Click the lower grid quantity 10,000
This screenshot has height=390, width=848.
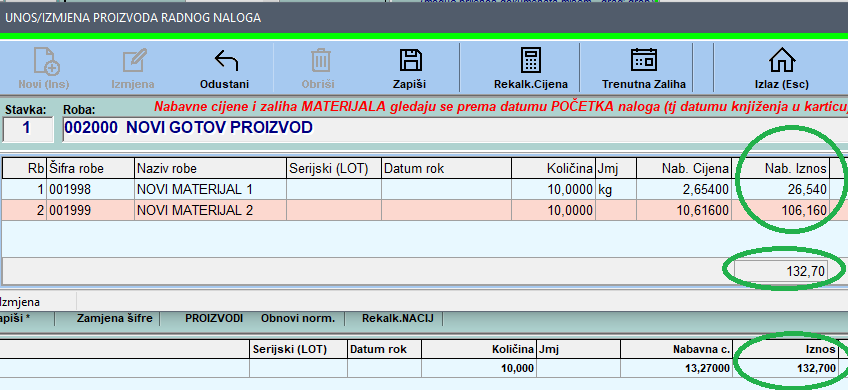click(479, 368)
